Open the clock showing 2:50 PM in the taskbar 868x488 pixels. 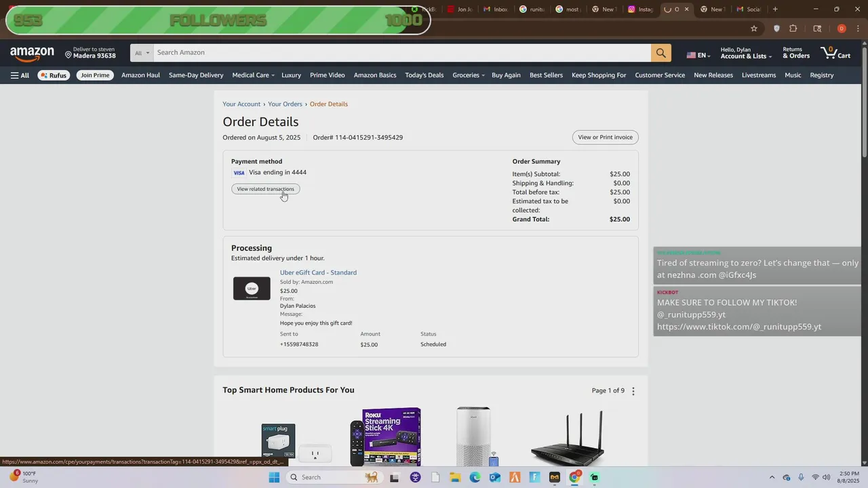[849, 477]
